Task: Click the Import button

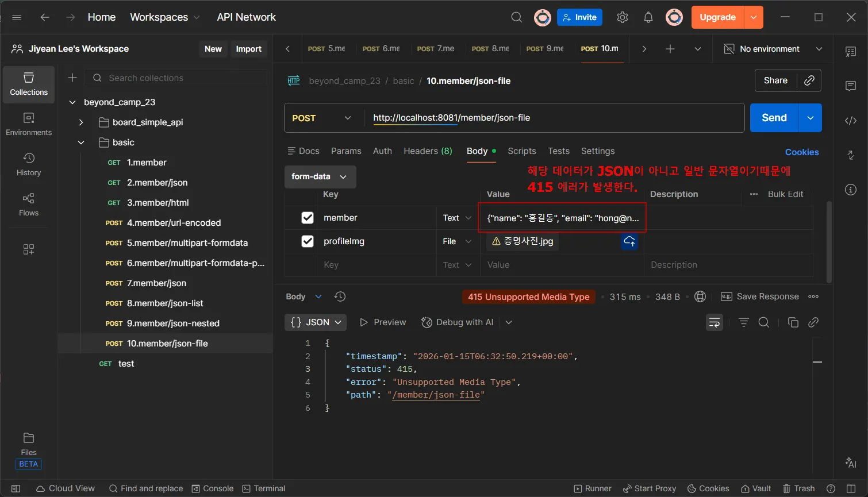Action: click(x=248, y=49)
